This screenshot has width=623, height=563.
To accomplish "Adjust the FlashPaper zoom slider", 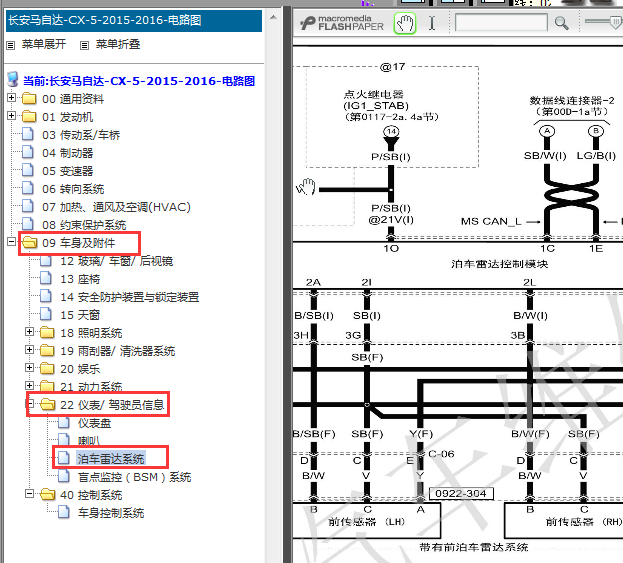I will [x=615, y=21].
